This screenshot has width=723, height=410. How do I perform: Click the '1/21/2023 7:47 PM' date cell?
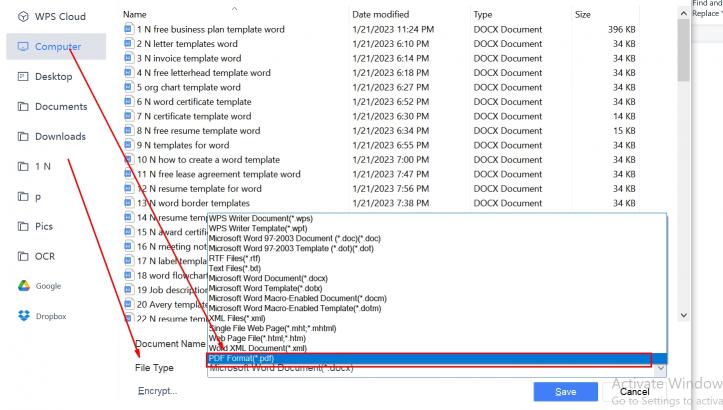(x=391, y=174)
